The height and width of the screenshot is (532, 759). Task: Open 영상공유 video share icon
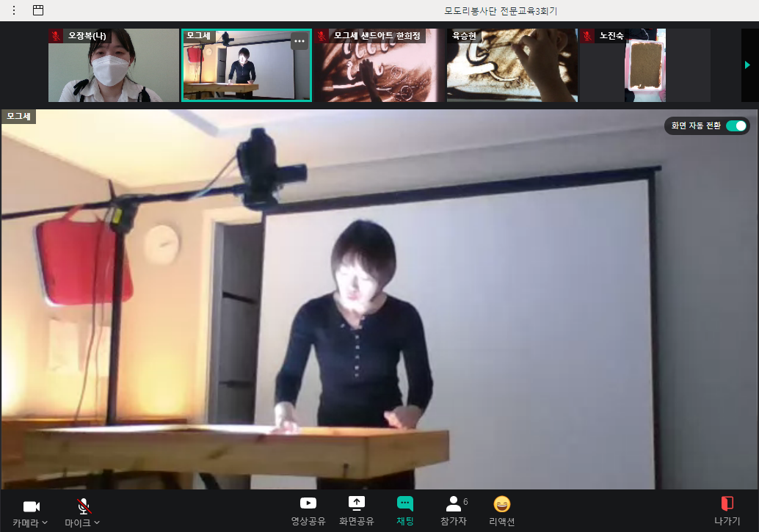tap(308, 503)
